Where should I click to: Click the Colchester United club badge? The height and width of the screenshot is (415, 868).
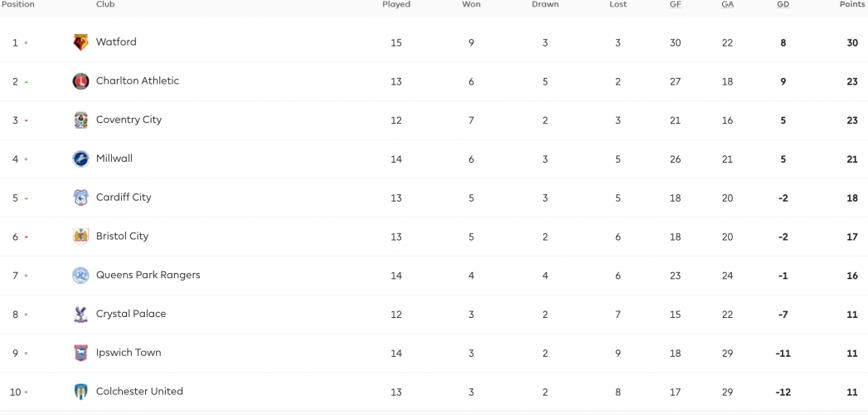[80, 392]
